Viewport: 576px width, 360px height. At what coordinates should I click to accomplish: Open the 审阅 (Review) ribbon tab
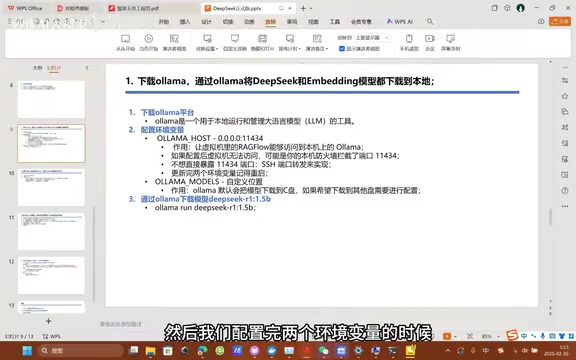pos(292,22)
